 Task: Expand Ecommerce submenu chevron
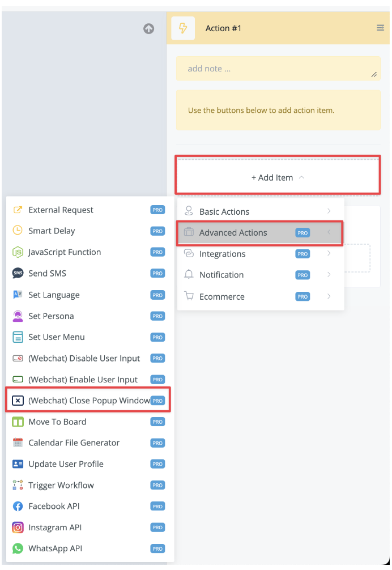pos(329,296)
